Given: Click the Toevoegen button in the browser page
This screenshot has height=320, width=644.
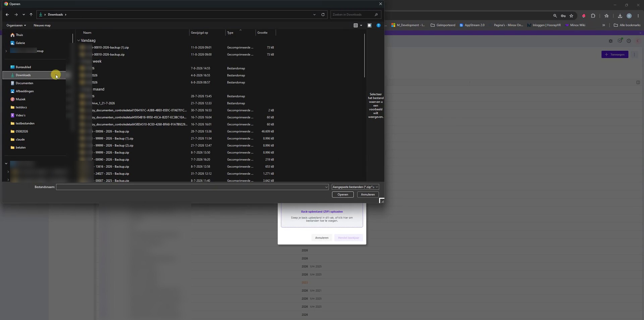Looking at the screenshot, I should tap(615, 55).
